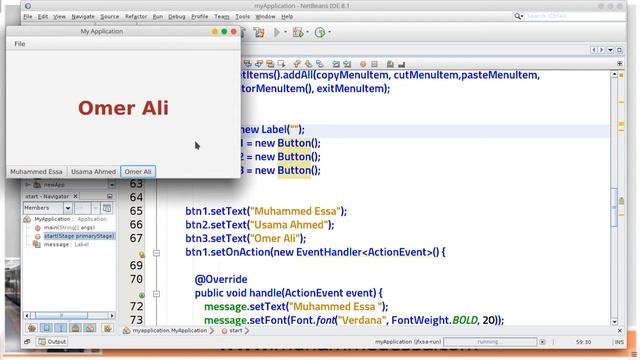Click the Profile Project clock icon
The image size is (640, 360).
[320, 32]
